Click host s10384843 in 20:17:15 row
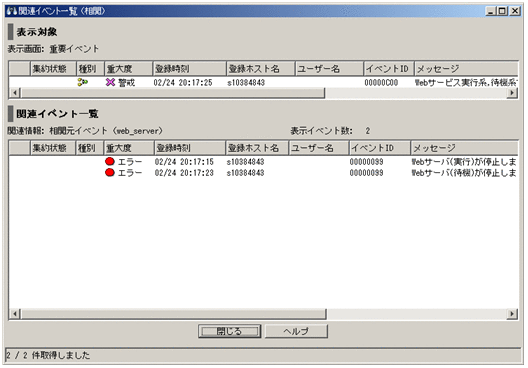The width and height of the screenshot is (528, 368). [x=245, y=162]
